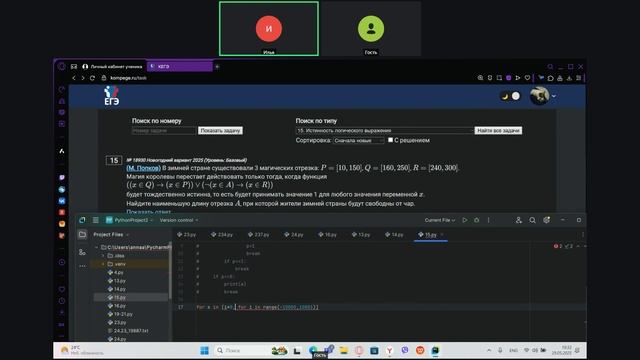Click browser Forward arrow
The height and width of the screenshot is (360, 640).
83,78
